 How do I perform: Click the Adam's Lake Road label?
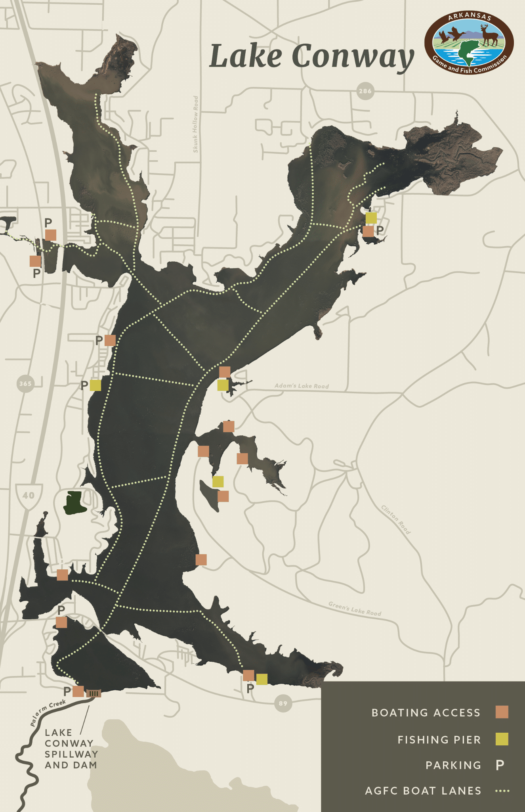pos(302,386)
